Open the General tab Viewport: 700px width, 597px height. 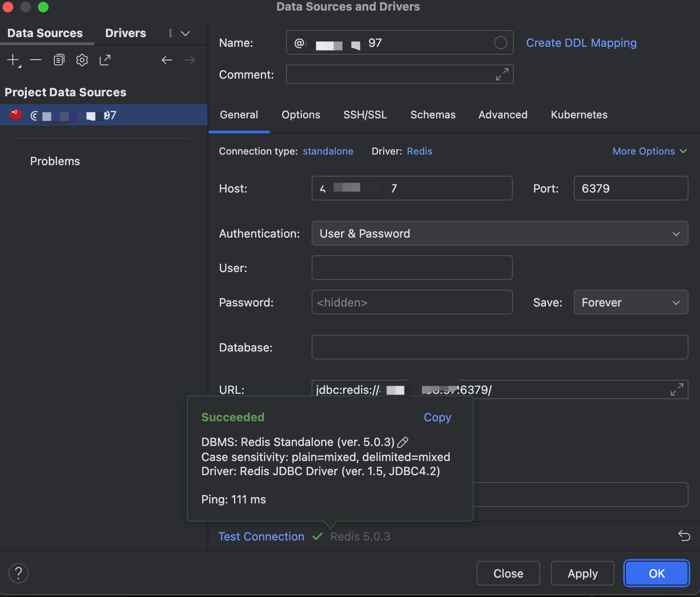pos(239,115)
